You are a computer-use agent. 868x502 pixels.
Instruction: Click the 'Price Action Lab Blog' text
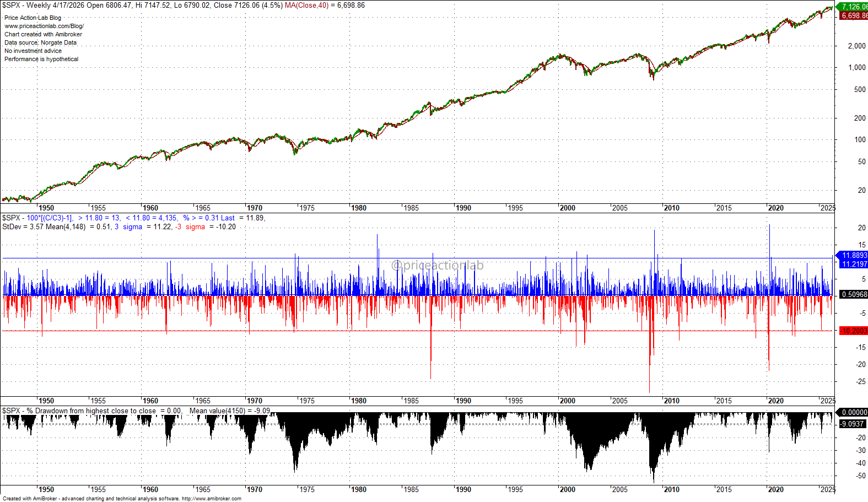pyautogui.click(x=33, y=18)
